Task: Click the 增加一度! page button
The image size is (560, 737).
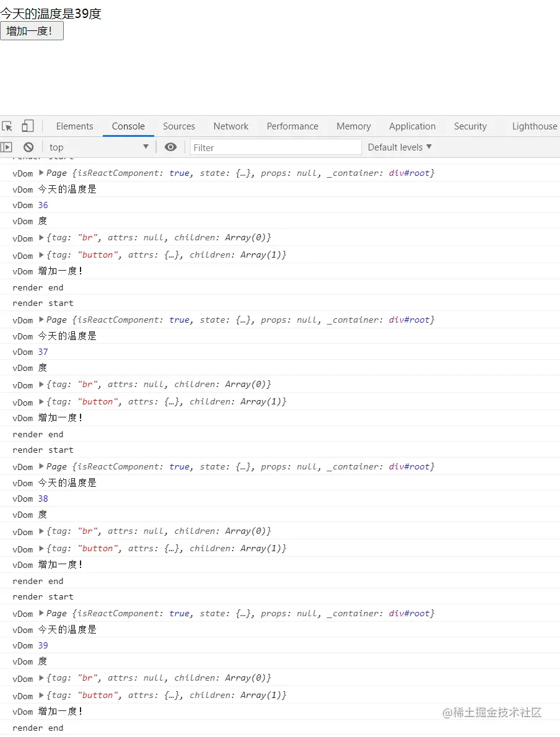Action: click(x=32, y=31)
